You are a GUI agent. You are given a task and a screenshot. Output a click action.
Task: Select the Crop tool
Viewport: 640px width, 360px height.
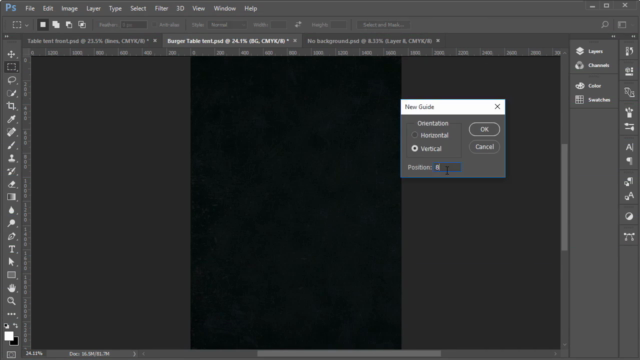(11, 106)
